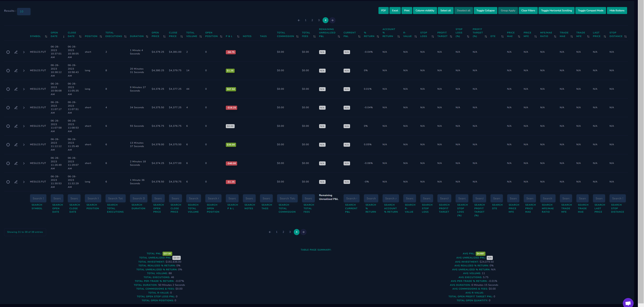Open Column visibility options
The height and width of the screenshot is (307, 644).
[x=425, y=10]
